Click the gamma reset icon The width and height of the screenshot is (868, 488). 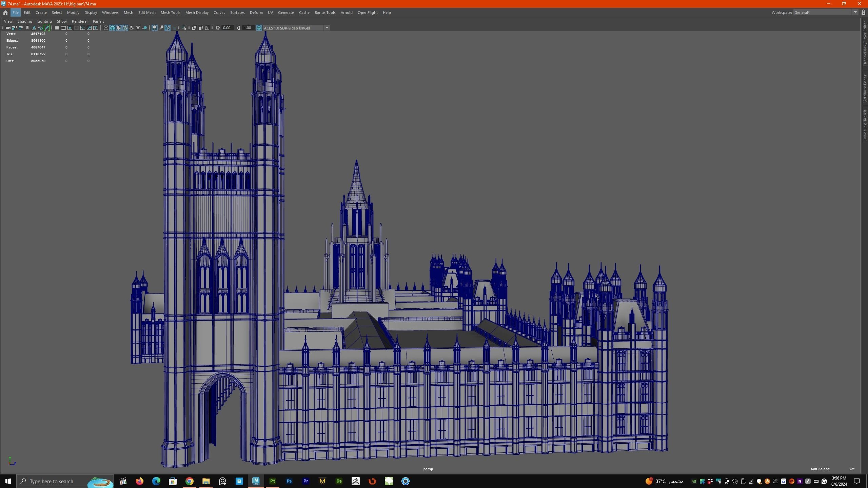[x=238, y=28]
